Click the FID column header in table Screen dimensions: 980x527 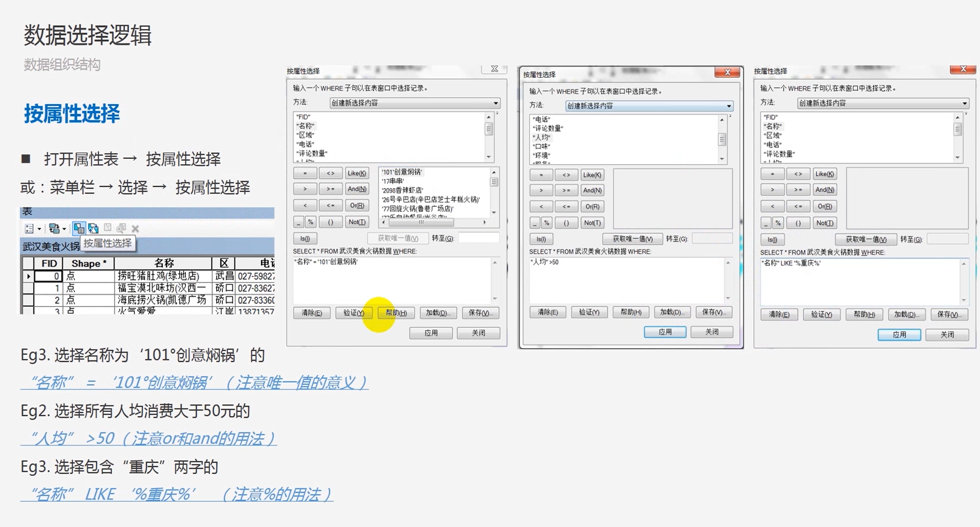click(48, 263)
